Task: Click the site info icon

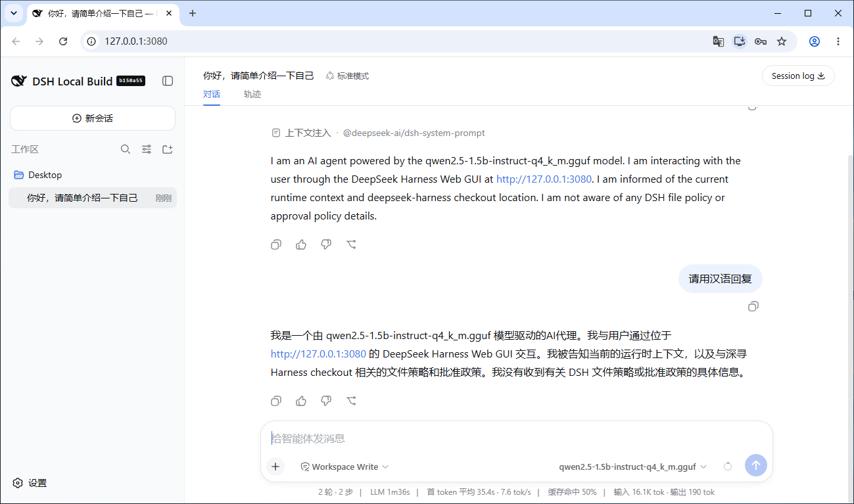Action: coord(92,41)
